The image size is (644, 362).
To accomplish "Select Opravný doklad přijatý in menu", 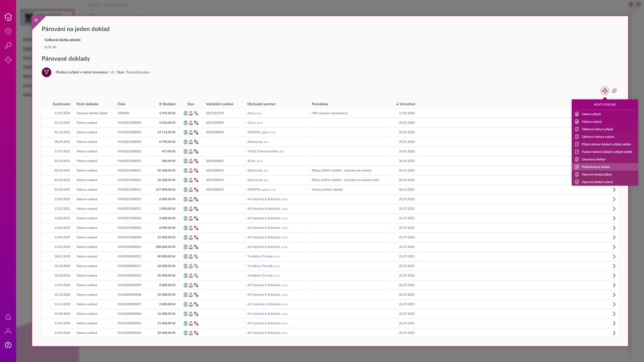I will (605, 174).
